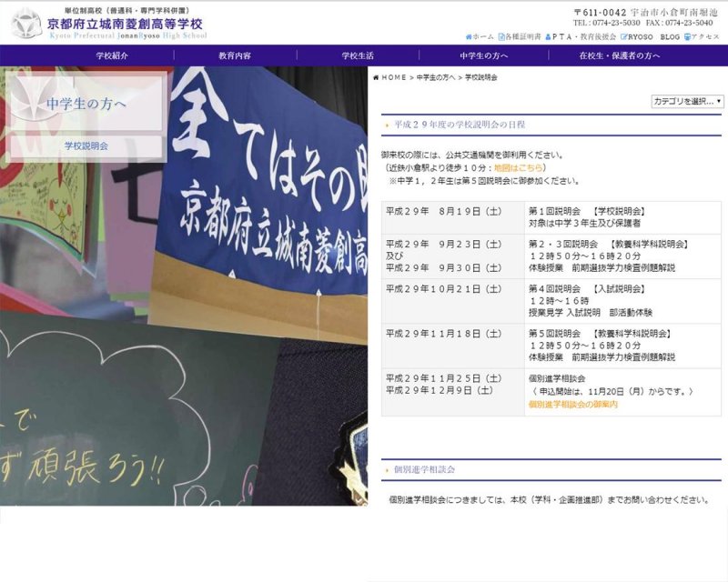Click the 中学生の方へ breadcrumb link

(436, 78)
